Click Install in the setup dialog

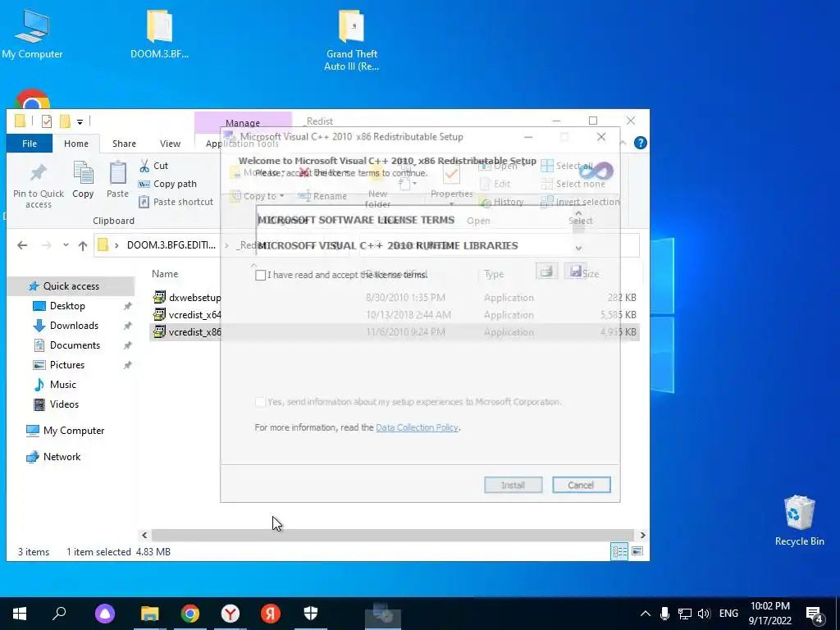(x=514, y=485)
